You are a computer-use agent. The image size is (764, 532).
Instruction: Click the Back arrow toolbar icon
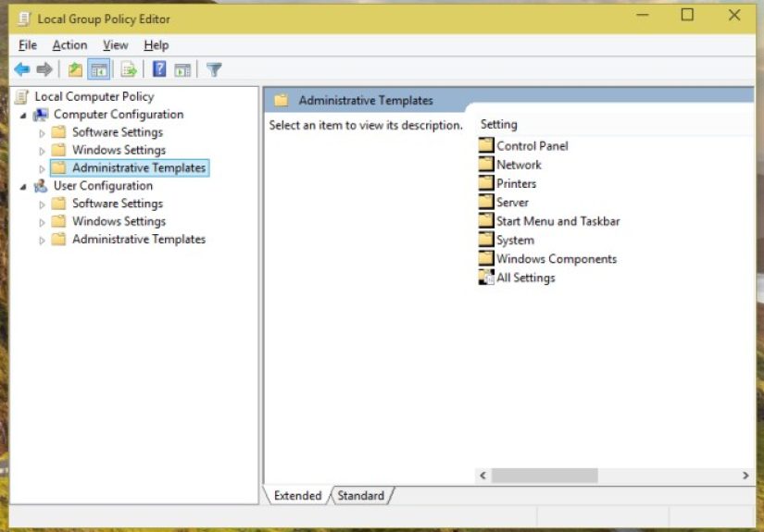pyautogui.click(x=22, y=69)
